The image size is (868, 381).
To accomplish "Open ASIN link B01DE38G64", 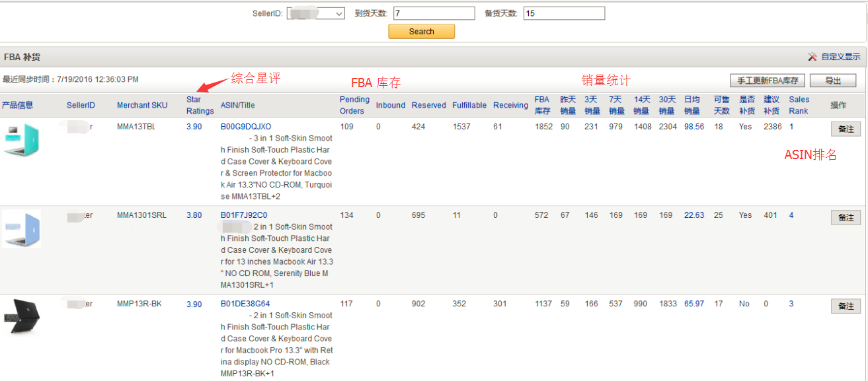I will click(245, 304).
